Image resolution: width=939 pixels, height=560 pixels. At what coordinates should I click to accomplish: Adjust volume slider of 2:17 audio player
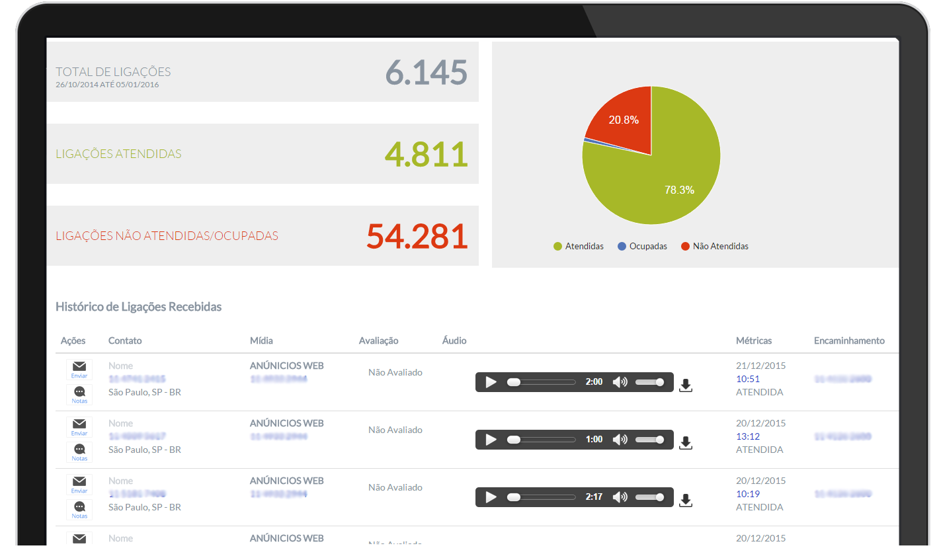(x=650, y=497)
